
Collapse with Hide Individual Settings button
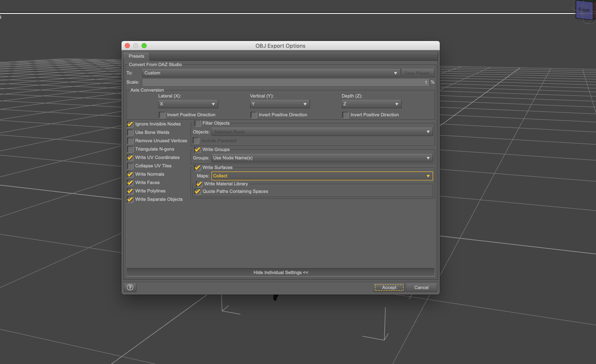[280, 272]
